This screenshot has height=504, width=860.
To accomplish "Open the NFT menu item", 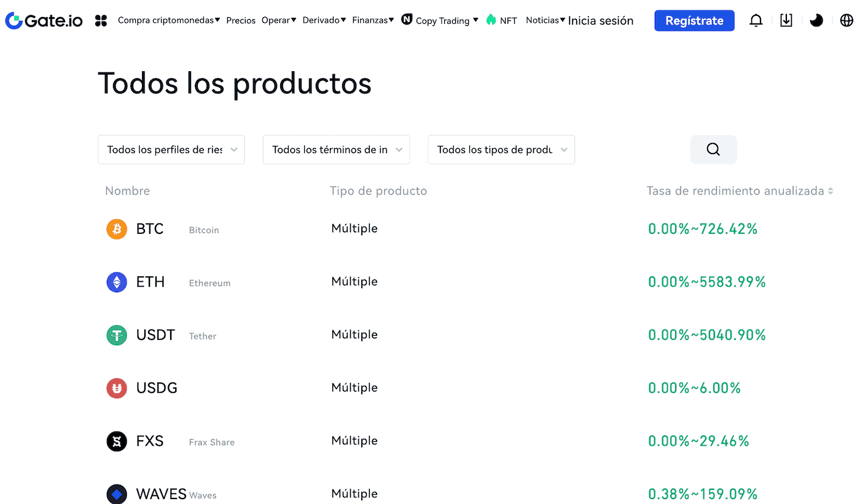I will point(509,20).
